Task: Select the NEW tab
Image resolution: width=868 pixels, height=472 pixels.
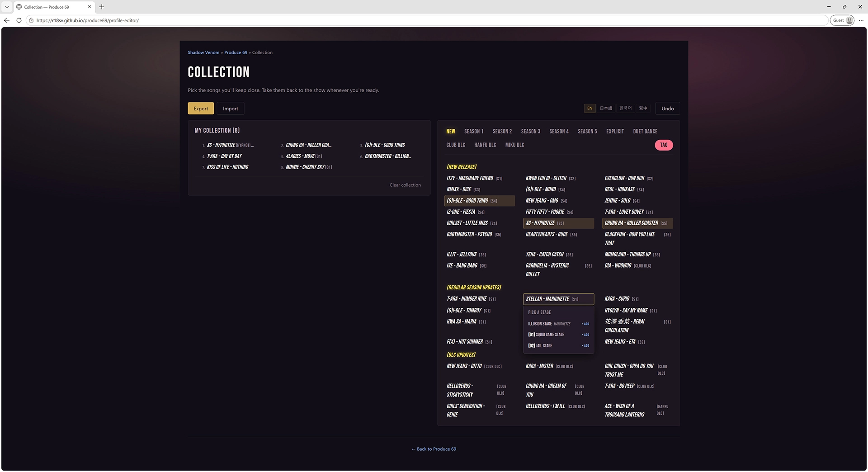Action: tap(451, 132)
